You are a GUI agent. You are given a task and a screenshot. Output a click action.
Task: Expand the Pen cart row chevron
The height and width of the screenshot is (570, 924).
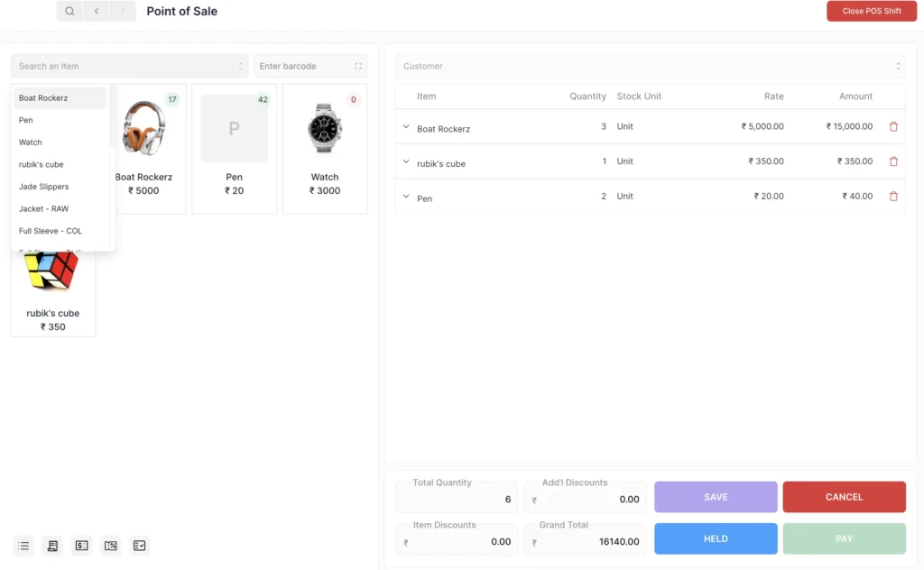pos(406,197)
